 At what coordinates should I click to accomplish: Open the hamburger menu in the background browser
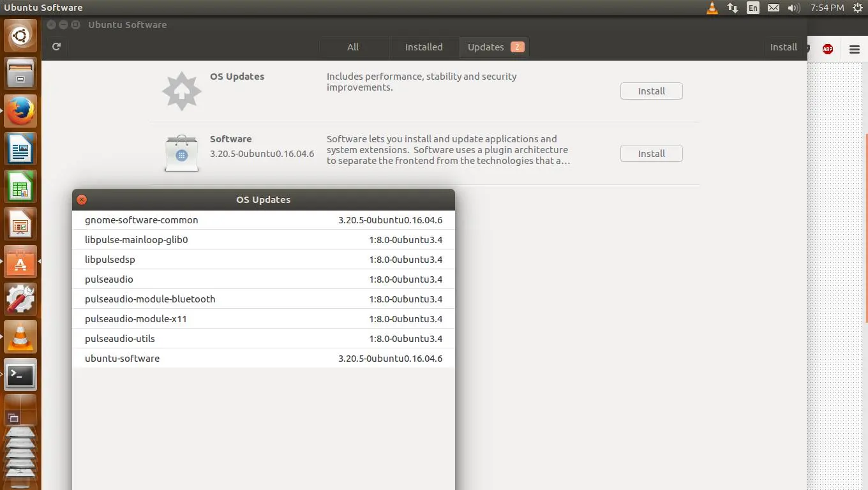pyautogui.click(x=855, y=49)
